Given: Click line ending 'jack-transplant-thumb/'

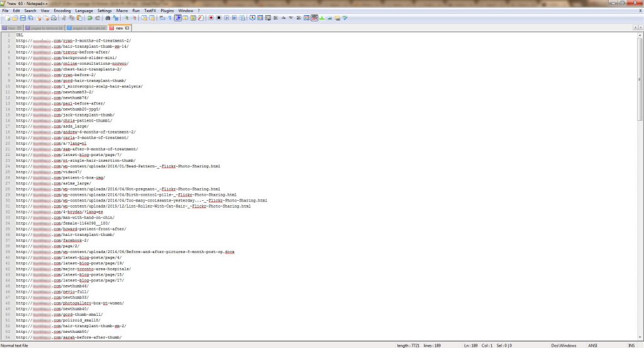Looking at the screenshot, I should coord(65,115).
